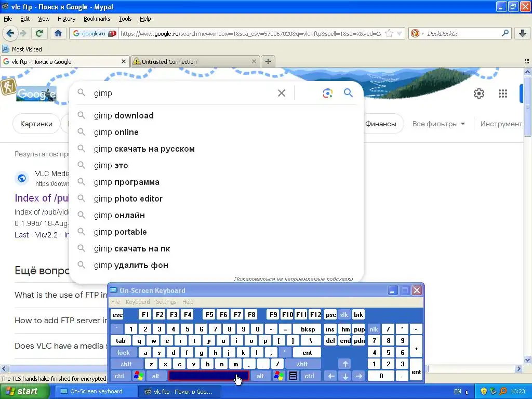Screen dimensions: 532x399
Task: Open a new tab with plus button
Action: pyautogui.click(x=268, y=61)
